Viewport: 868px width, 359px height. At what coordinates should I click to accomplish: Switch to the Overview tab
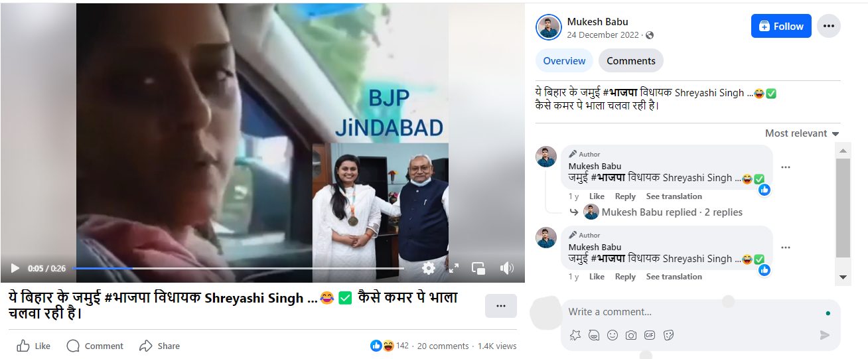pyautogui.click(x=564, y=60)
